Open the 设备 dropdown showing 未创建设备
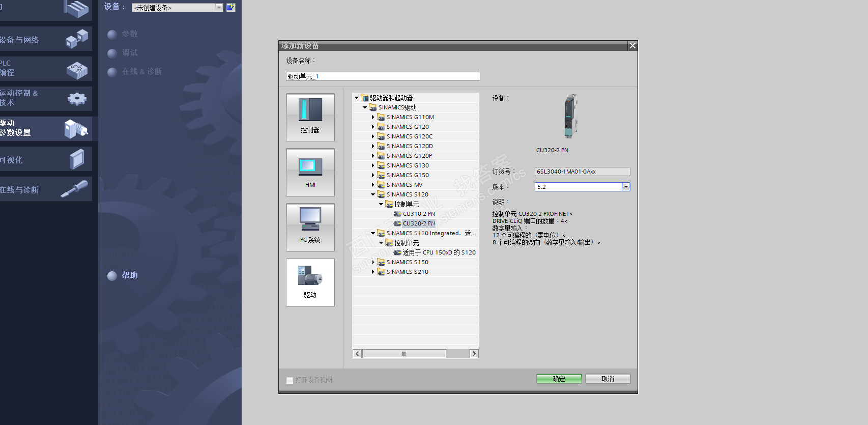The height and width of the screenshot is (425, 868). 177,8
